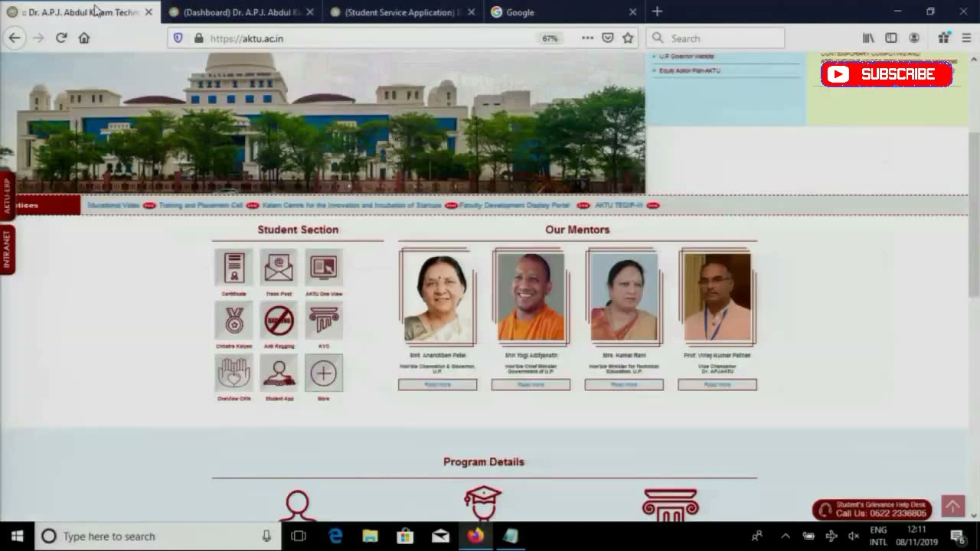Select the first Dr. A.P.J. Abdul Kalam tab

pyautogui.click(x=80, y=12)
